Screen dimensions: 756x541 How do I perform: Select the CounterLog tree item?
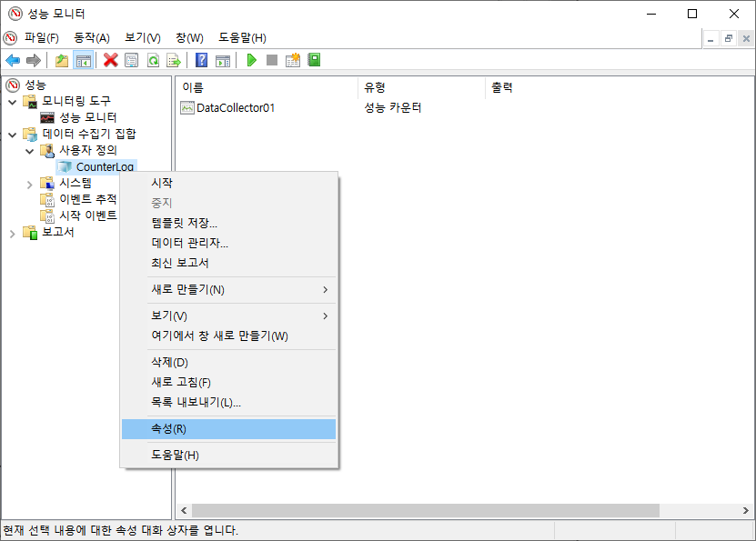tap(105, 166)
